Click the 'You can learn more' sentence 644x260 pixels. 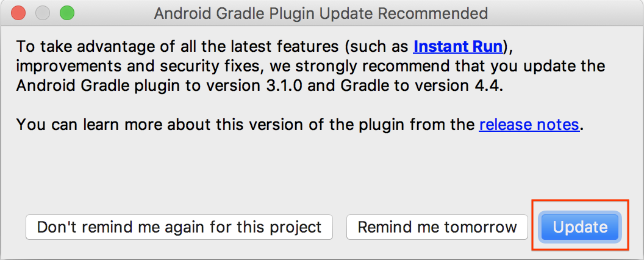click(91, 125)
